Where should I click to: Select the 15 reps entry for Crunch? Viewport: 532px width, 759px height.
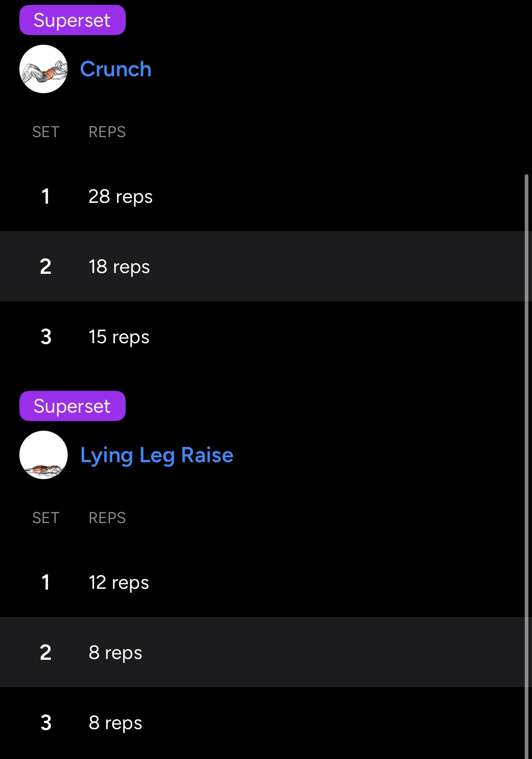pyautogui.click(x=119, y=337)
